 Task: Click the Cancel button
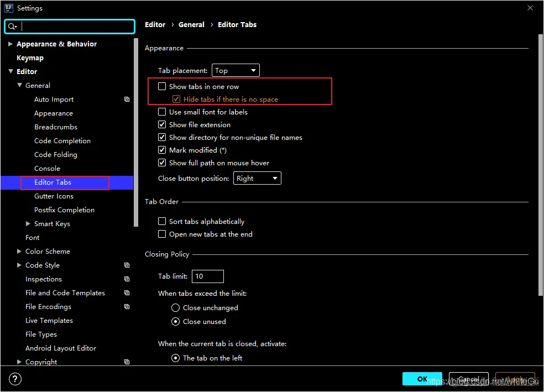pos(469,379)
